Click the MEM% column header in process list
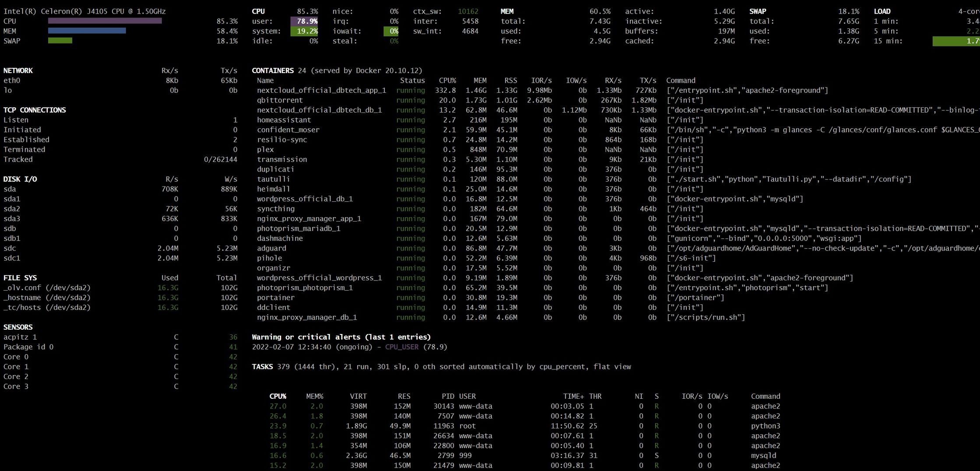The width and height of the screenshot is (980, 471). 315,396
